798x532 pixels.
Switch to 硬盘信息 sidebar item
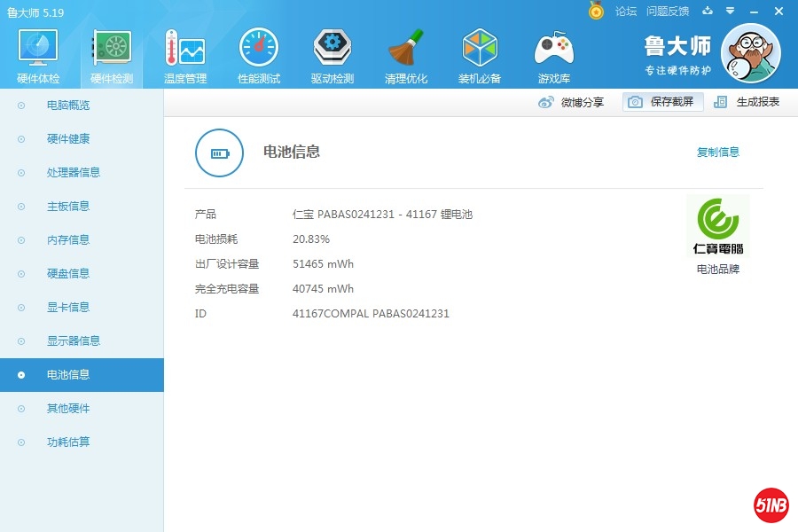tap(68, 274)
